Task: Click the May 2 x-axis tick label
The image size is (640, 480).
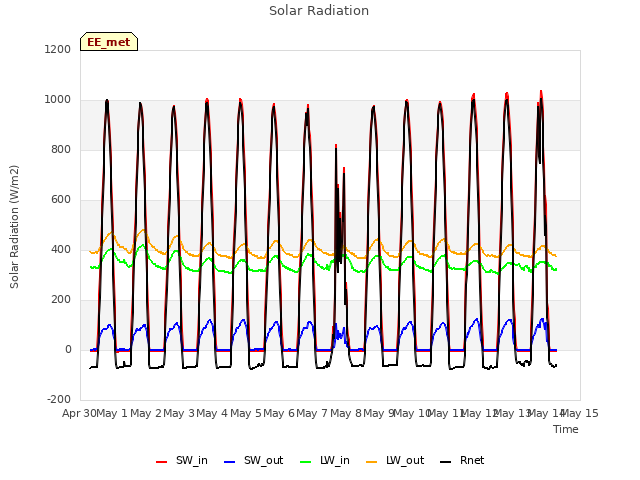Action: tap(146, 413)
